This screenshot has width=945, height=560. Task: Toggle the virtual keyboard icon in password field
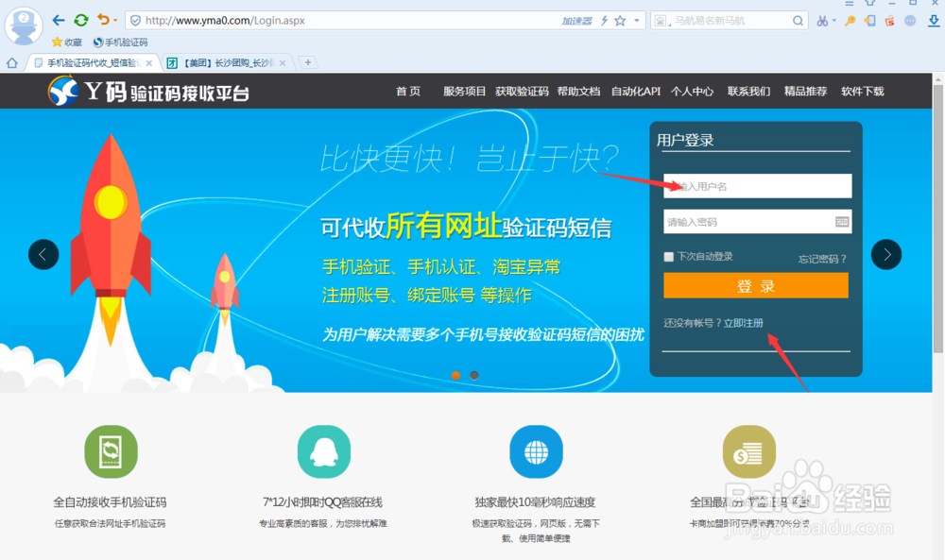[841, 220]
